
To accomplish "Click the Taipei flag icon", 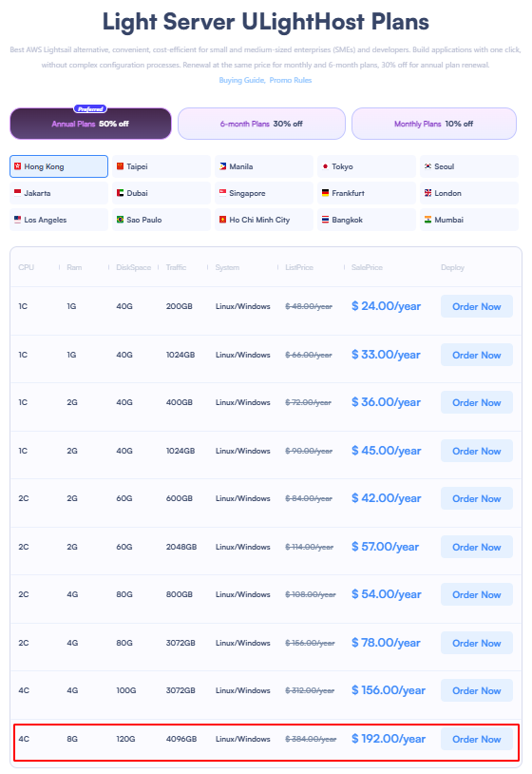I will [121, 166].
